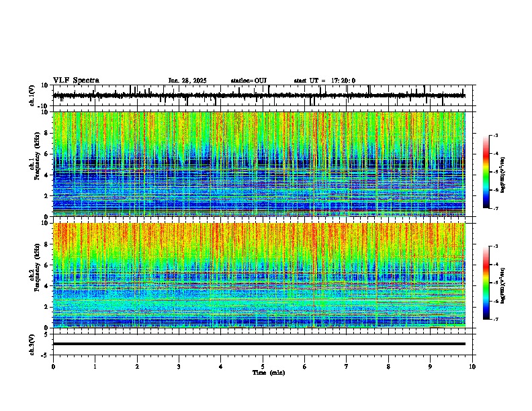Image resolution: width=532 pixels, height=411 pixels.
Task: Click the "8" kHz tick of ch.1 spectrogram
Action: (x=47, y=133)
